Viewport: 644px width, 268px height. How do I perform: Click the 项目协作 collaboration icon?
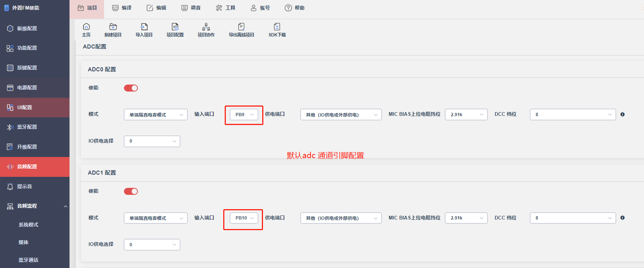coord(206,30)
